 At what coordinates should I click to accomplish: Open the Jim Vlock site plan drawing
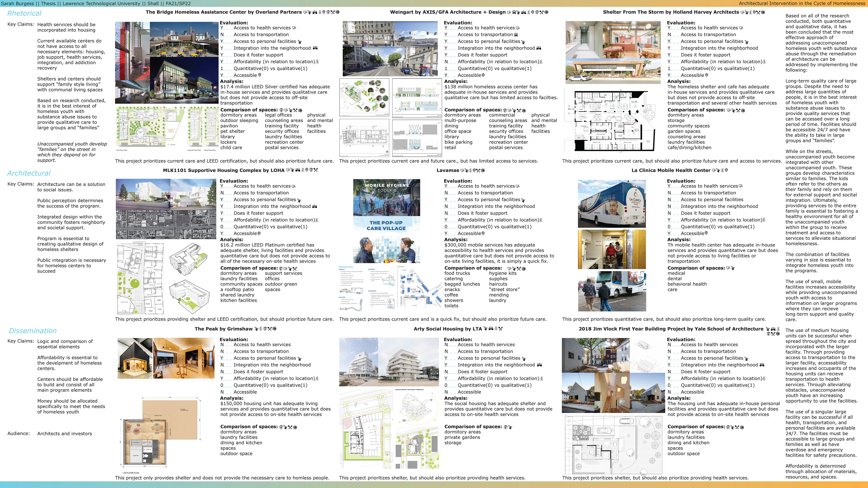(613, 445)
